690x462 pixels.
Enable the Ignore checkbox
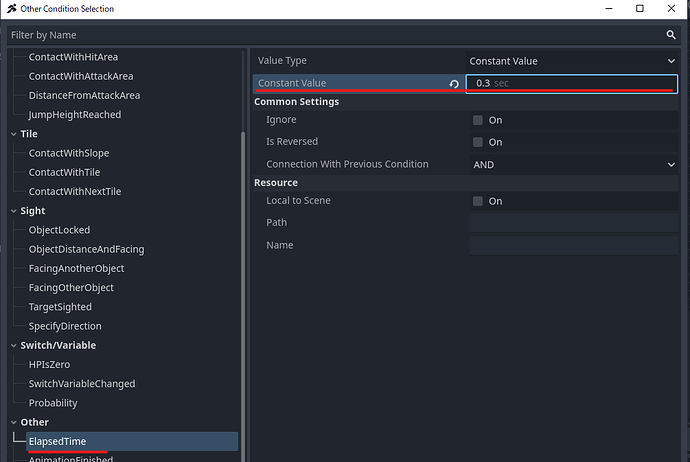tap(478, 120)
